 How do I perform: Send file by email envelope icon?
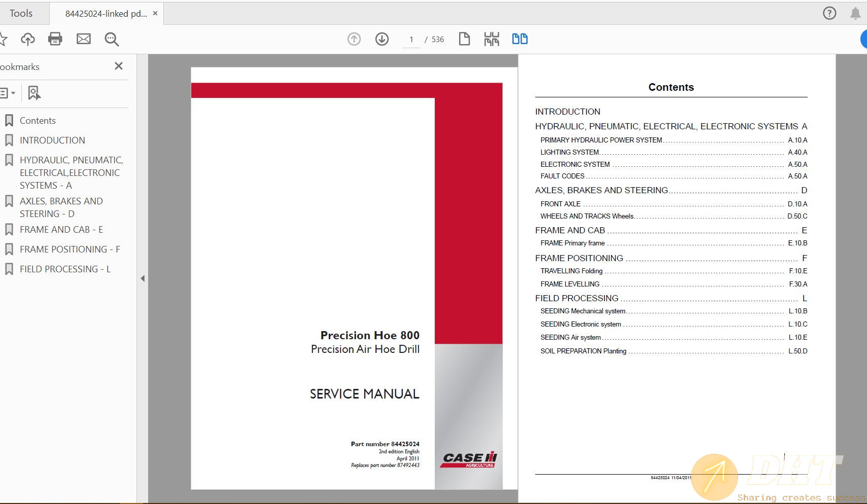(x=84, y=39)
